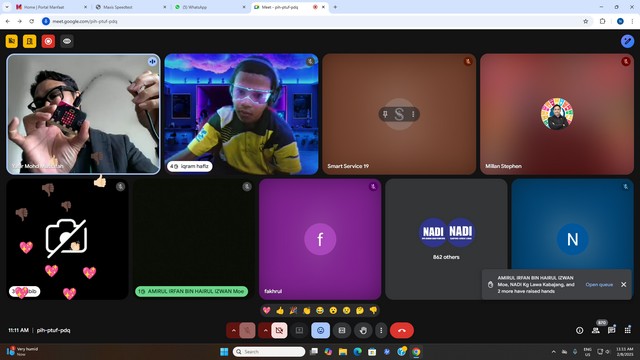Screen dimensions: 640x360
Task: Open meeting details info icon
Action: pyautogui.click(x=579, y=330)
